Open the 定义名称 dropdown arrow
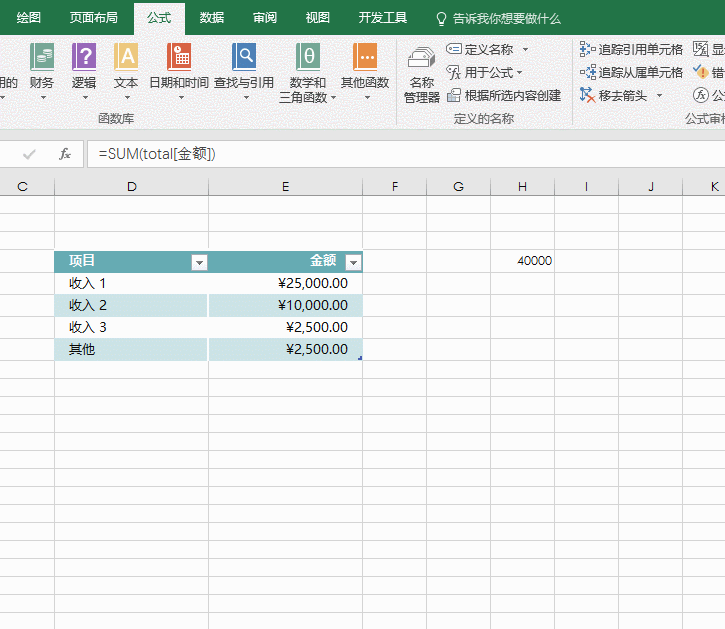Viewport: 725px width, 629px height. tap(525, 49)
